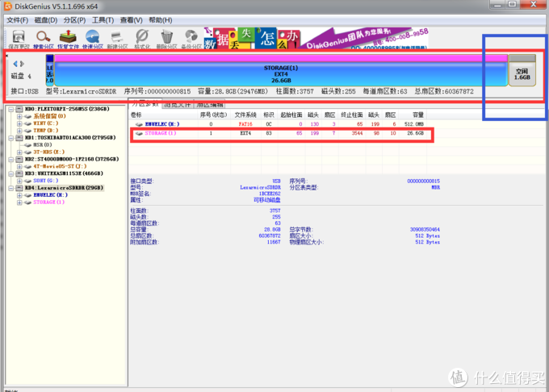Expand the STORAGE(1) tree partition node
Image resolution: width=549 pixels, height=392 pixels.
(19, 202)
